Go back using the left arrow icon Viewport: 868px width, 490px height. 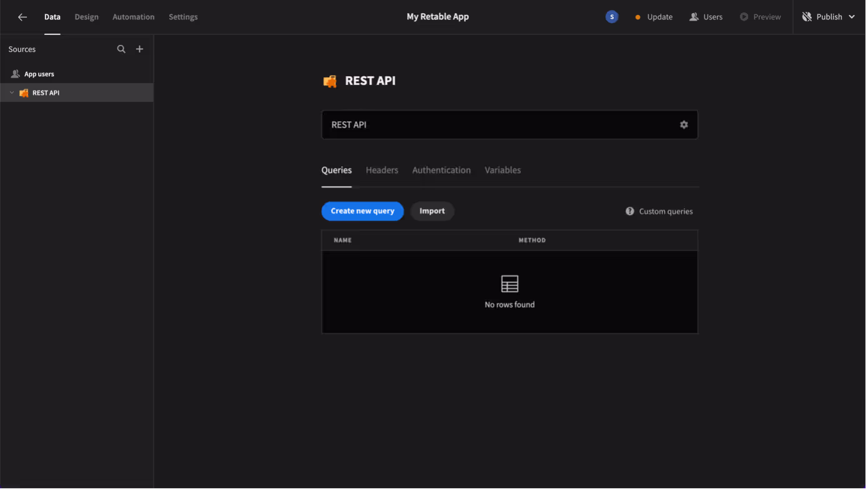(x=22, y=17)
